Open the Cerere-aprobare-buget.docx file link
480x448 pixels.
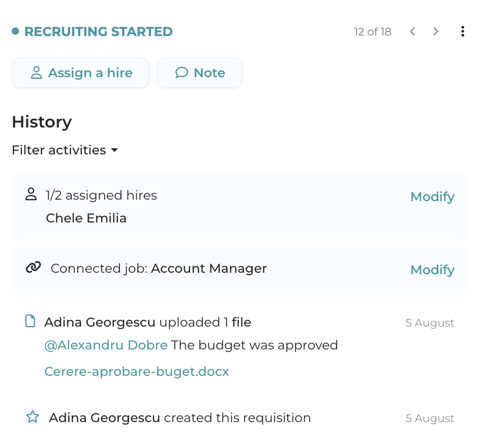[x=137, y=371]
